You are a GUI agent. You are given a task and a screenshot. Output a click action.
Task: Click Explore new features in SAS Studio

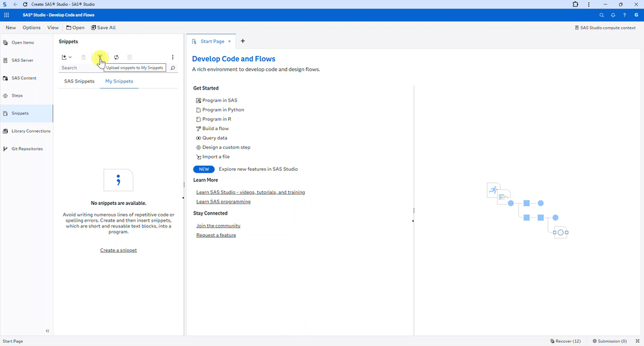(259, 169)
